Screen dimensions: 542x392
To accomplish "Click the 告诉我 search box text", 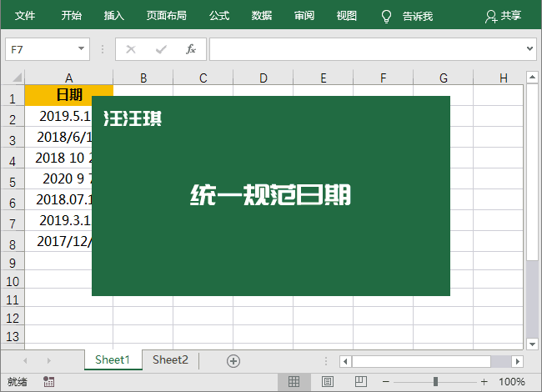I will click(x=418, y=16).
